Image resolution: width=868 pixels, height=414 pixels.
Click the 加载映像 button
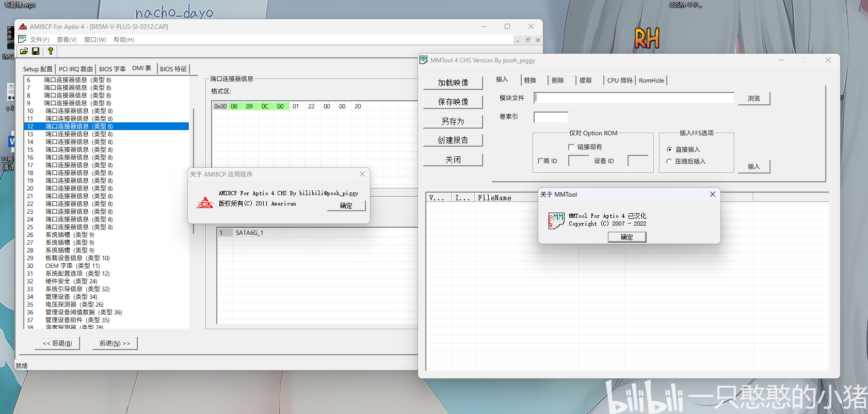(x=453, y=83)
